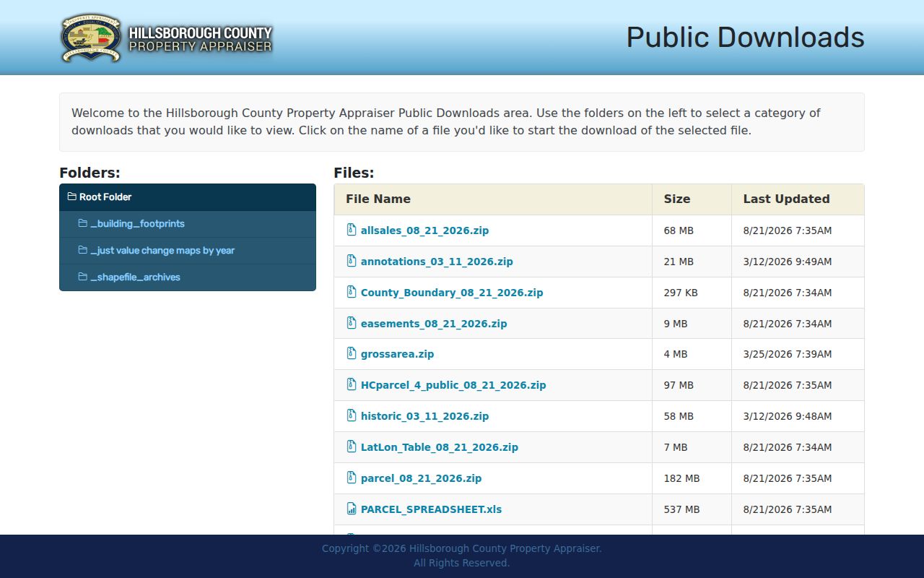924x578 pixels.
Task: Click the copyright notice in footer
Action: point(462,556)
